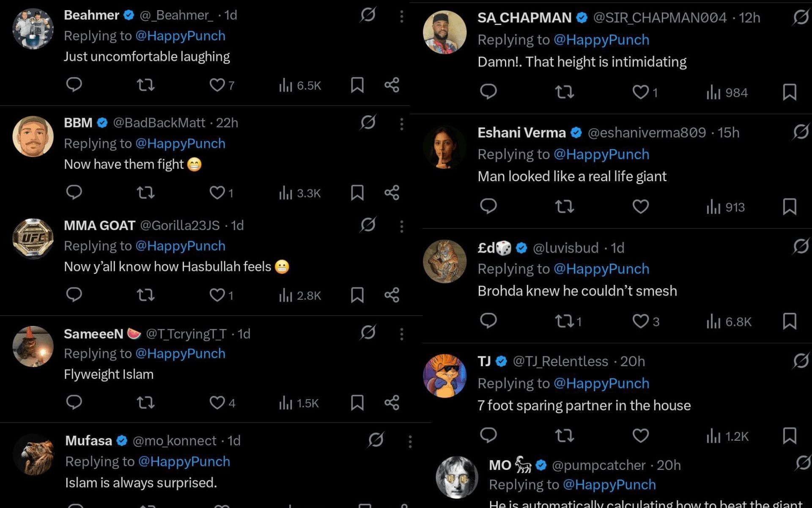The width and height of the screenshot is (812, 508).
Task: Like Eshani Verma's real life giant tweet
Action: pyautogui.click(x=640, y=207)
